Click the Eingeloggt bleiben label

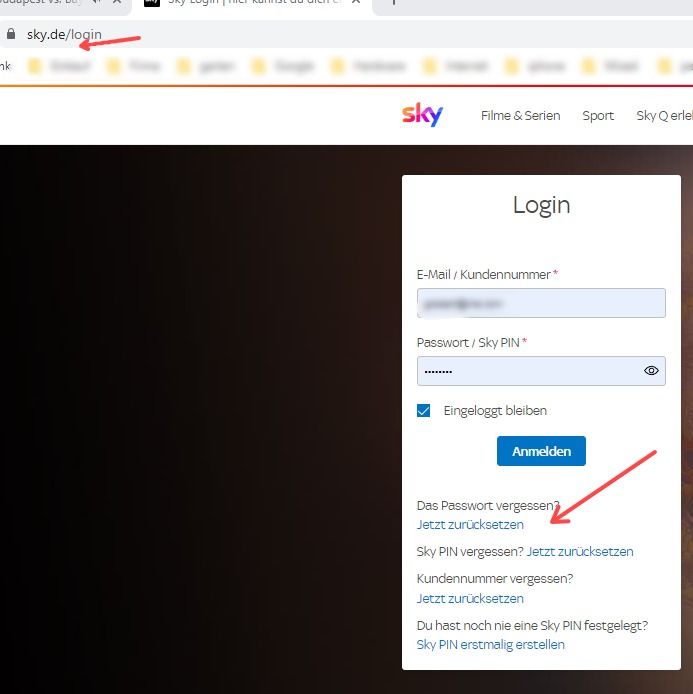coord(495,411)
